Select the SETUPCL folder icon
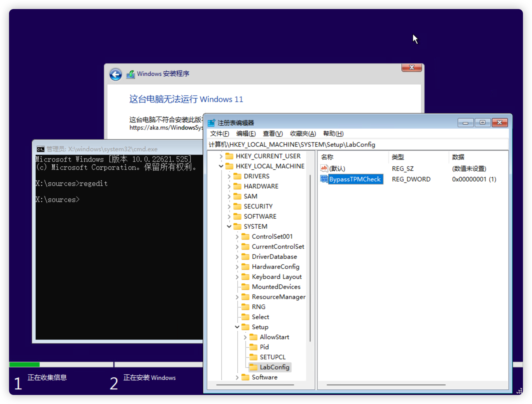This screenshot has height=404, width=532. 253,357
